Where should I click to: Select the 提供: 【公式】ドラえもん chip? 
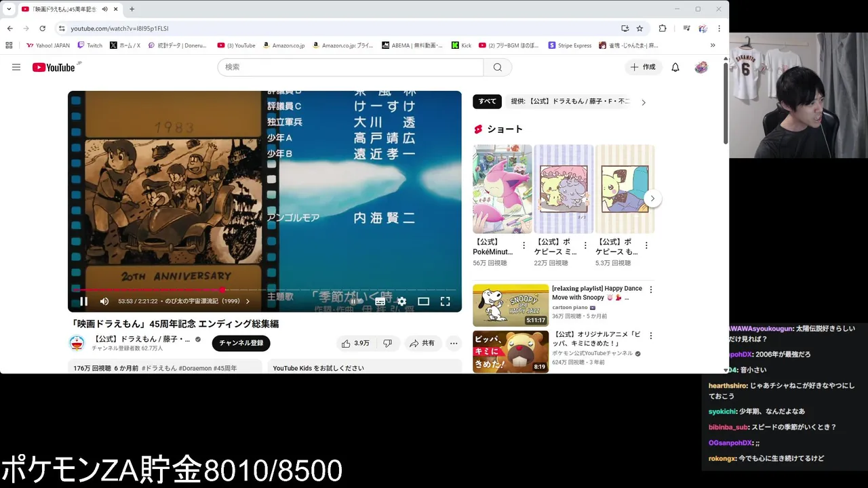[x=570, y=102]
